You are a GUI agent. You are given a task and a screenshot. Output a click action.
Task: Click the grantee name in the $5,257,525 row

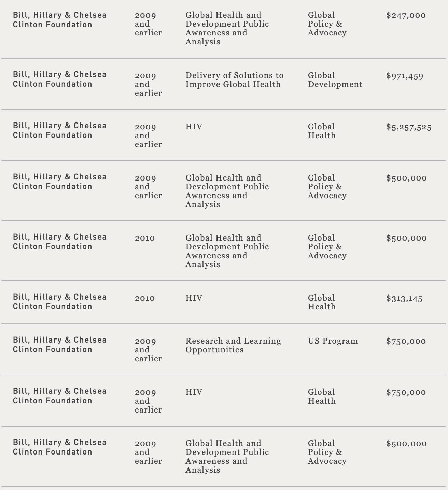(x=60, y=130)
